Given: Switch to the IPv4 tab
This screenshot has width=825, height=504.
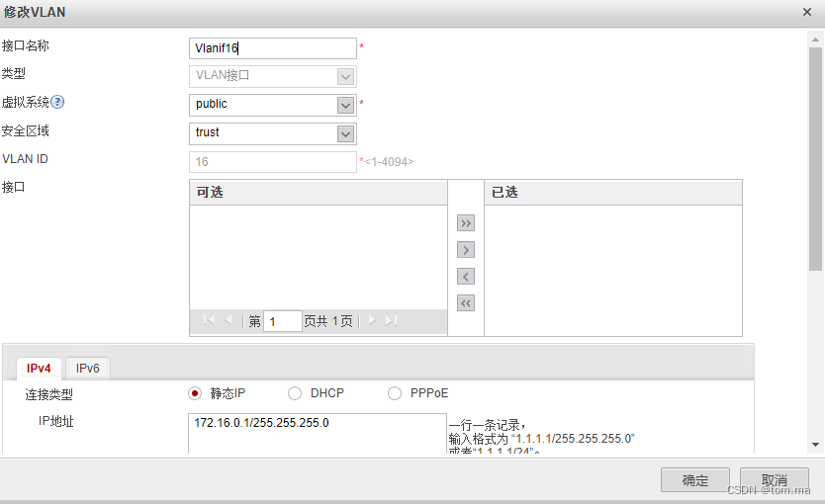Looking at the screenshot, I should [x=39, y=369].
